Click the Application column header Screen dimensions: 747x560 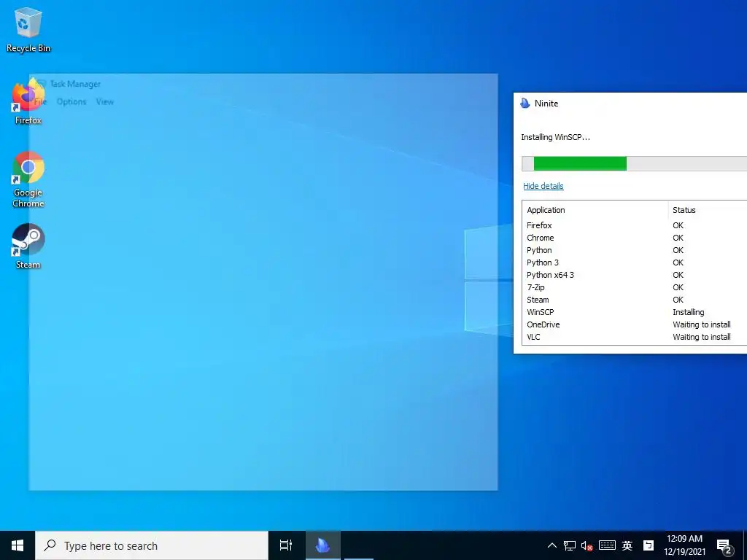pyautogui.click(x=595, y=210)
